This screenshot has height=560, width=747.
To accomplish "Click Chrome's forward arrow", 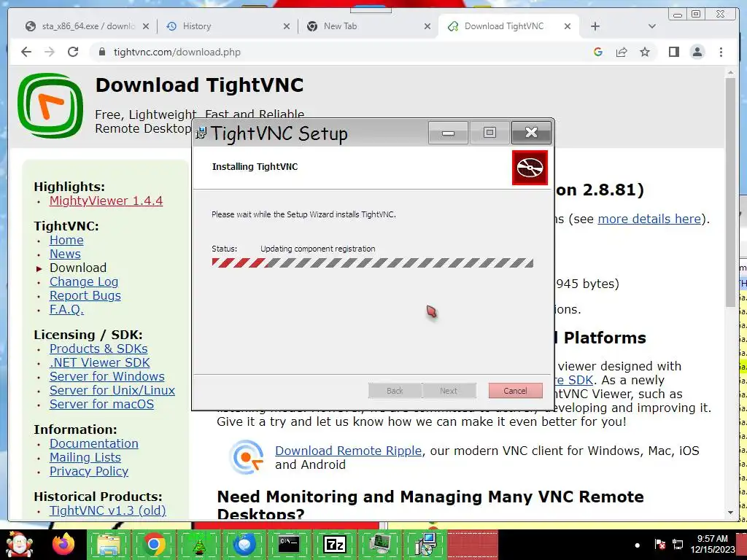I will pyautogui.click(x=50, y=52).
